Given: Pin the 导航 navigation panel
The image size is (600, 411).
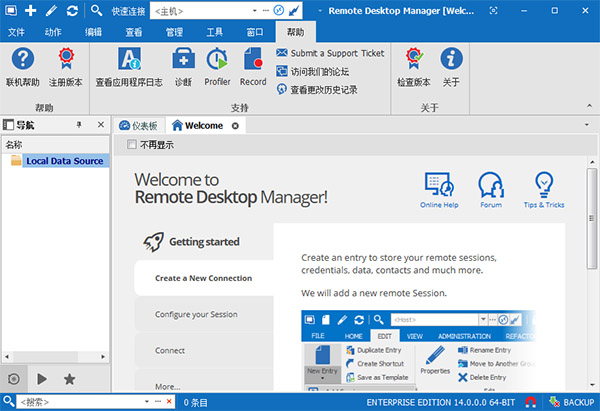Looking at the screenshot, I should 79,125.
